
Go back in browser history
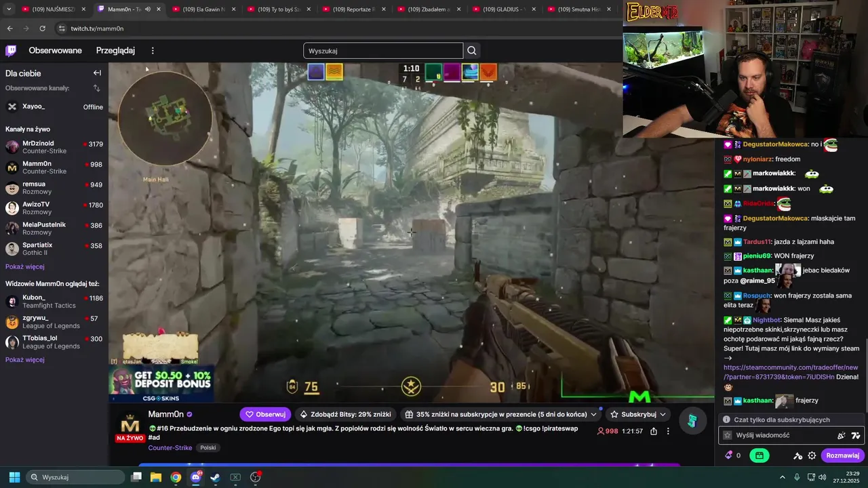coord(9,28)
